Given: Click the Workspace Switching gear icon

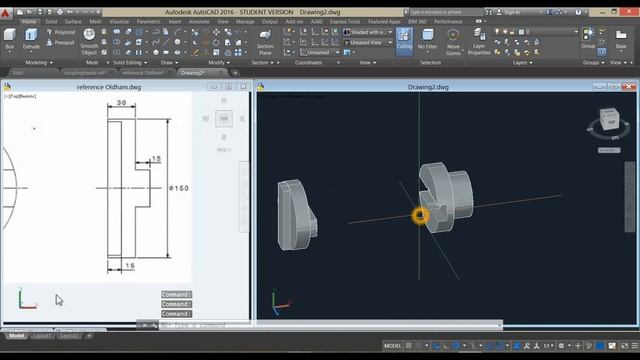Looking at the screenshot, I should [x=561, y=346].
